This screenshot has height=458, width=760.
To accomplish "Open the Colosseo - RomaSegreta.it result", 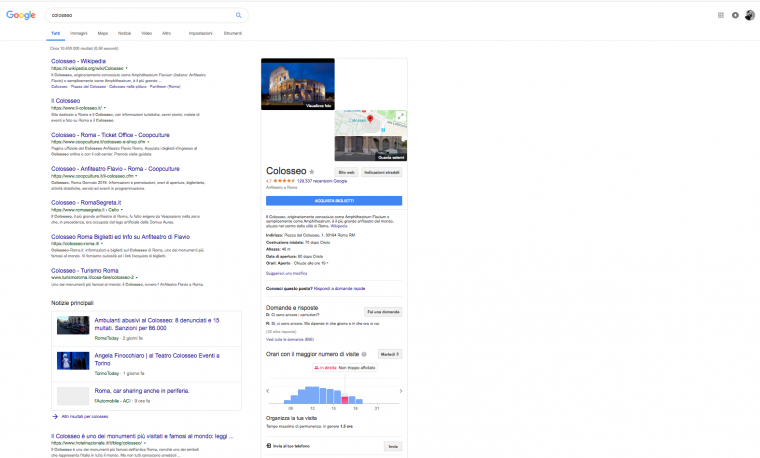I will pos(86,203).
